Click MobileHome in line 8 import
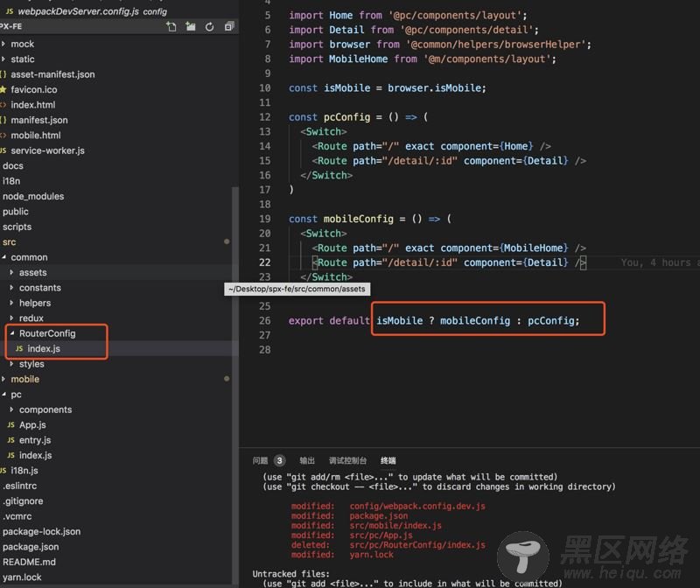The height and width of the screenshot is (588, 700). [x=358, y=59]
